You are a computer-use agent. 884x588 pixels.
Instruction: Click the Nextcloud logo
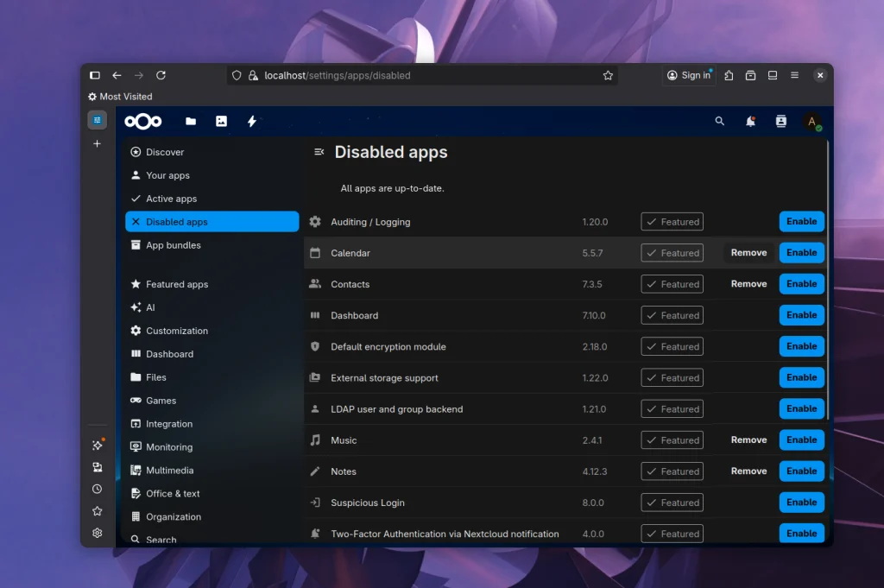[143, 122]
